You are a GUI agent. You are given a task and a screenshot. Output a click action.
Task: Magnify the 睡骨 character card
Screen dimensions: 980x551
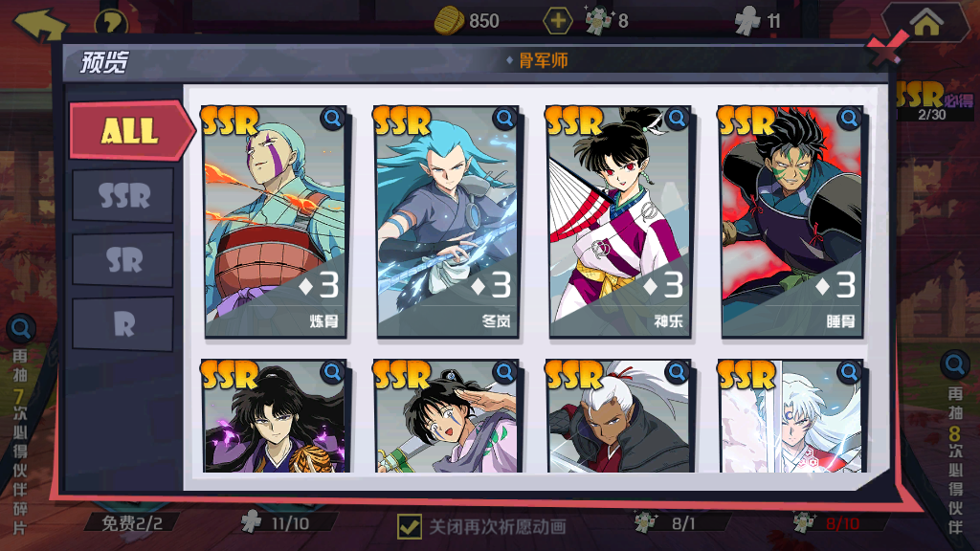pyautogui.click(x=850, y=118)
